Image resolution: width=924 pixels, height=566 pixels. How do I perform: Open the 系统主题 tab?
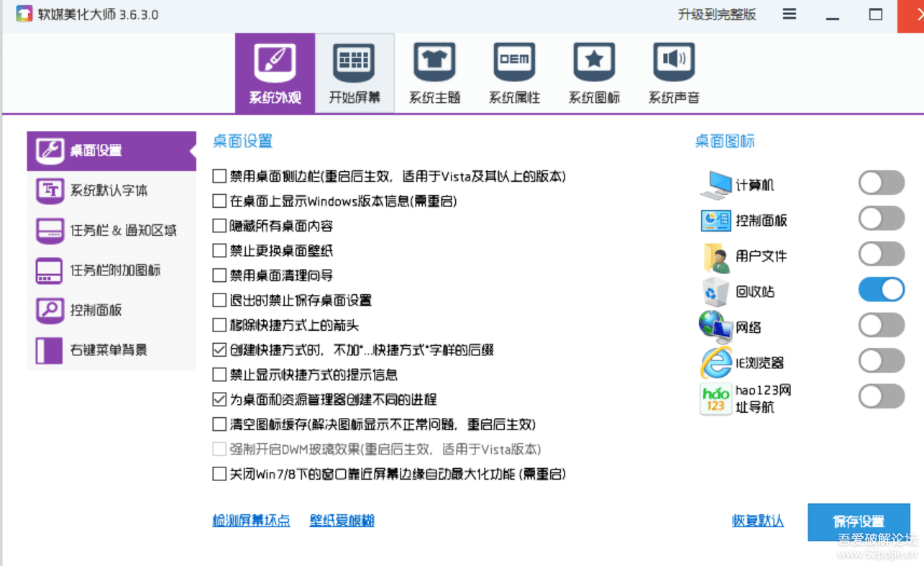tap(434, 73)
